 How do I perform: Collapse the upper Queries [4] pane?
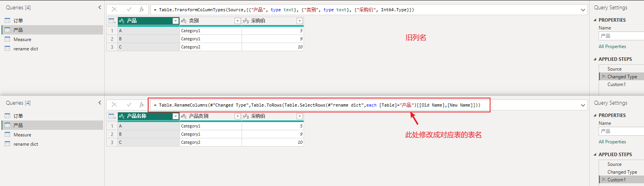pyautogui.click(x=100, y=7)
